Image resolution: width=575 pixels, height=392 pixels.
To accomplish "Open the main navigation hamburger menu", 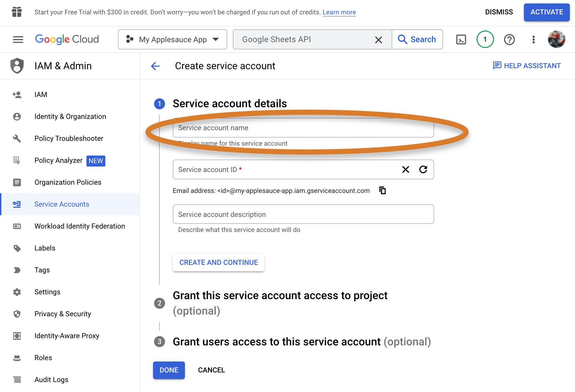I will point(18,39).
